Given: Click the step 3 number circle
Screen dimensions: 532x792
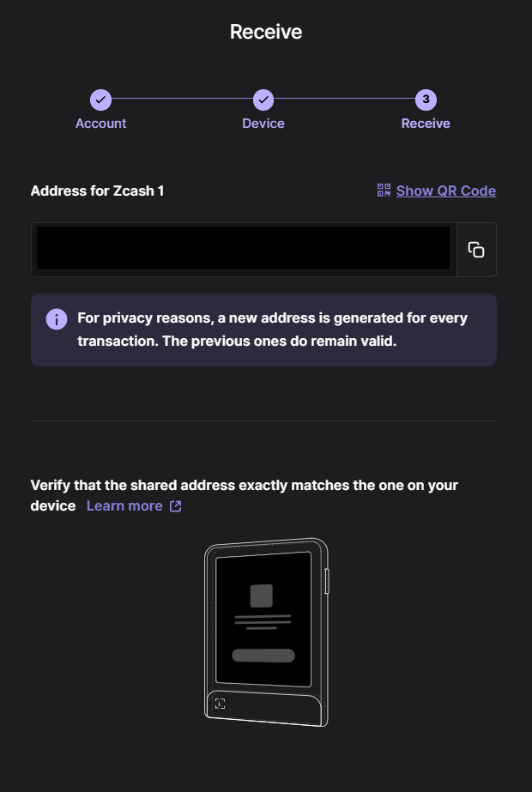Looking at the screenshot, I should click(x=426, y=100).
